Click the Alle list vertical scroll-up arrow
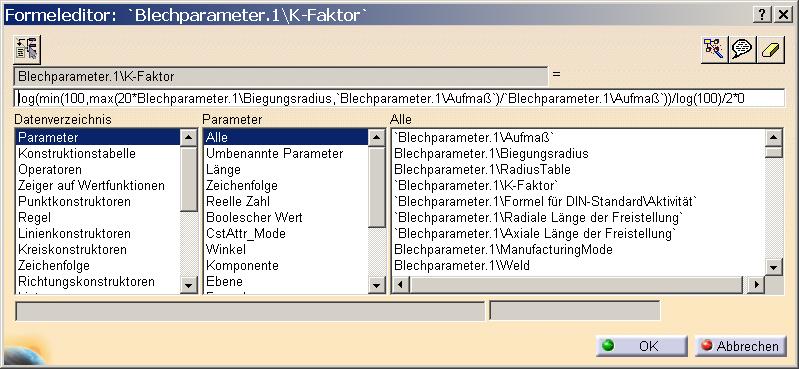The width and height of the screenshot is (799, 369). (x=774, y=138)
